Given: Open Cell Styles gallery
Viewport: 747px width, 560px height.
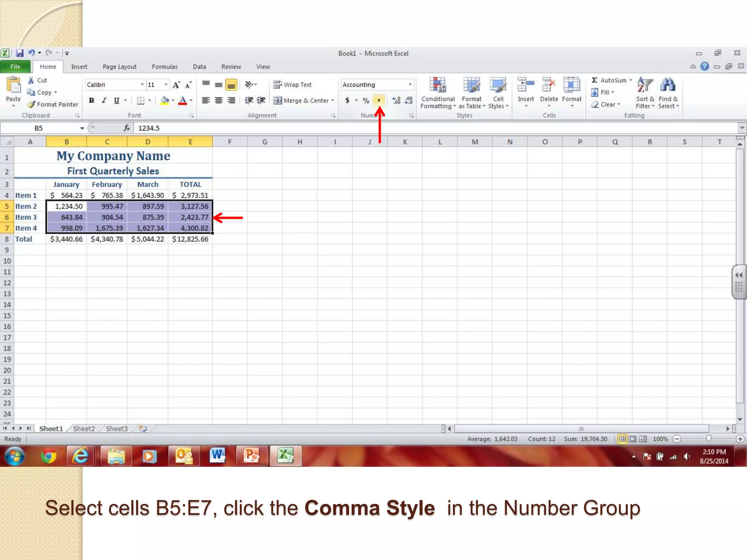Looking at the screenshot, I should tap(498, 93).
